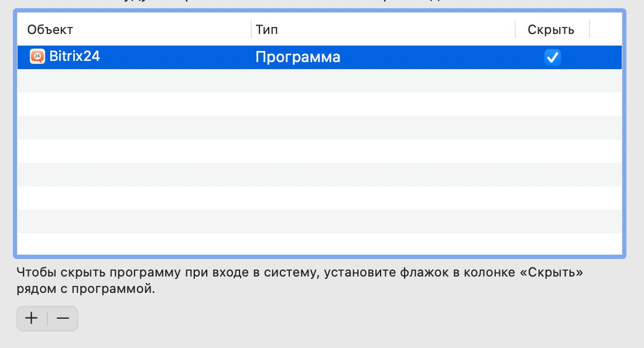Click the Скрыть column header

pos(550,30)
